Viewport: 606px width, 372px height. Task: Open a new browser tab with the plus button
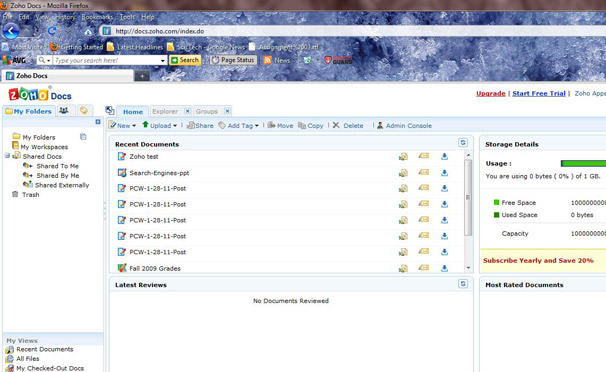142,76
